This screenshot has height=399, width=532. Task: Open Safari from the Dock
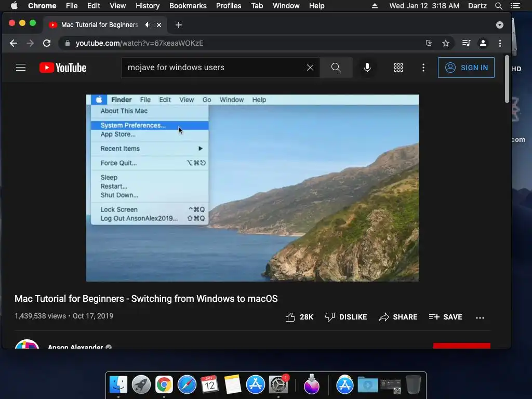point(187,385)
